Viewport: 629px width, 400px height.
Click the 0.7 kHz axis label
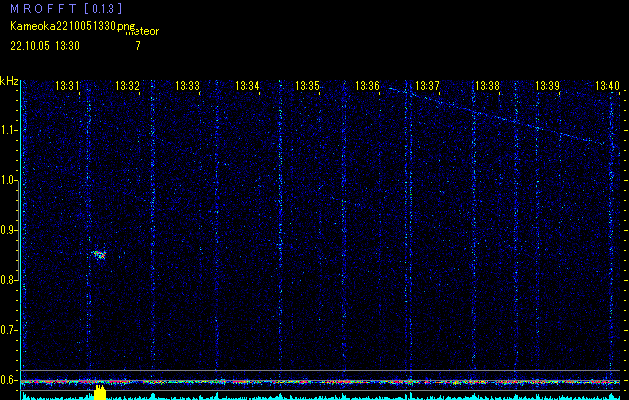coord(9,330)
